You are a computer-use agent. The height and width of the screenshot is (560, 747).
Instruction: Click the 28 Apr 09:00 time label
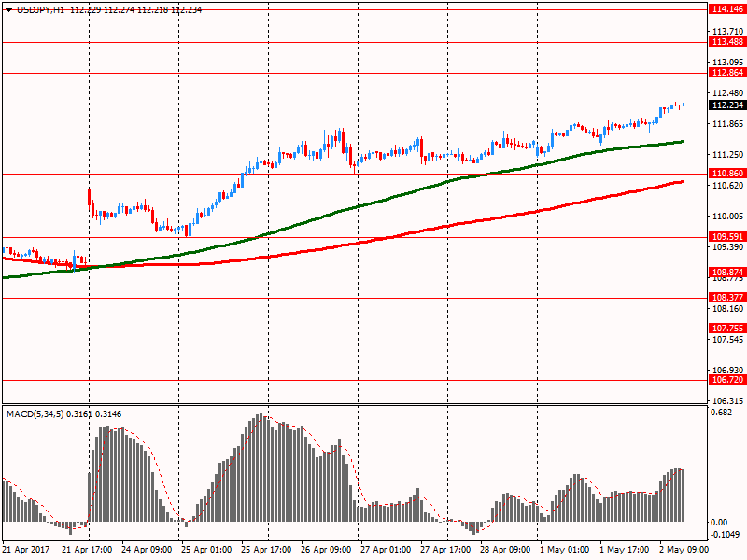505,550
